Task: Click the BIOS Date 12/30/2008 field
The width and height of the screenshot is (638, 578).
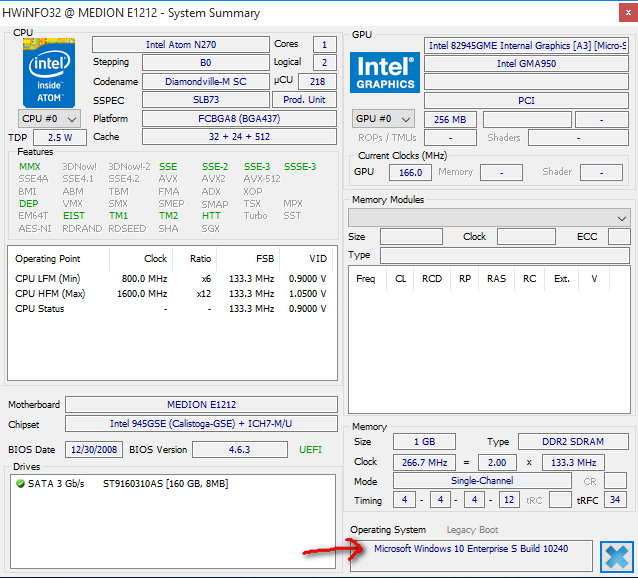Action: point(94,450)
